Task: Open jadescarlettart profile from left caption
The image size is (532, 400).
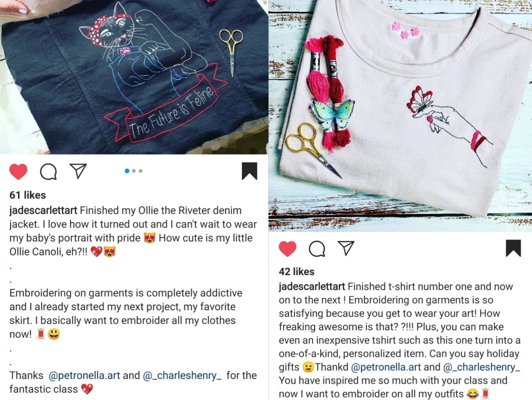Action: [43, 210]
